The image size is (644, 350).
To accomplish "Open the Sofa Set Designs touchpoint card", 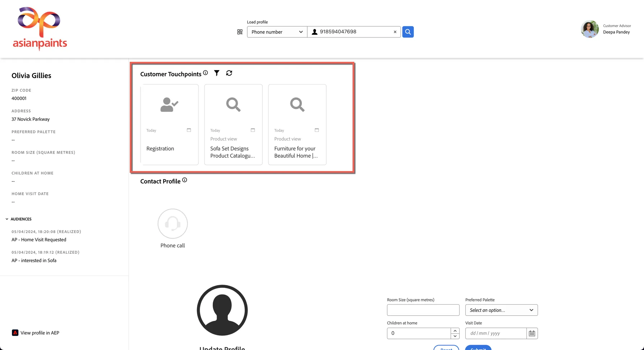I will pos(234,125).
